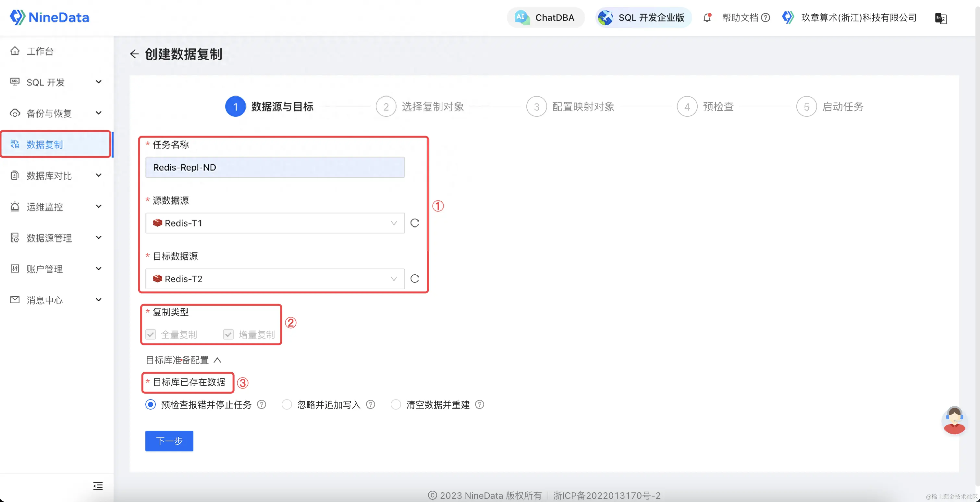Collapse the 目标库准备配置 section

click(218, 360)
